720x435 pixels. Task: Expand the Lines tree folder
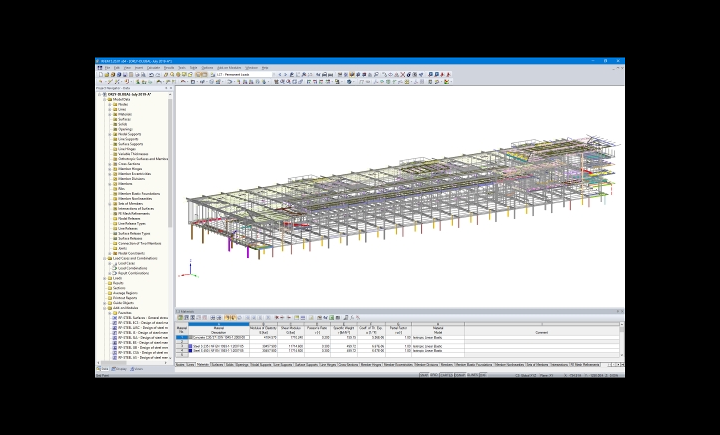tap(110, 109)
